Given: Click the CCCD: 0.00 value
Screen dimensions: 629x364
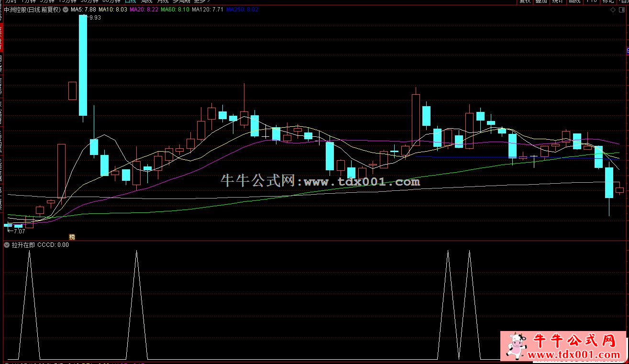Looking at the screenshot, I should coord(53,245).
